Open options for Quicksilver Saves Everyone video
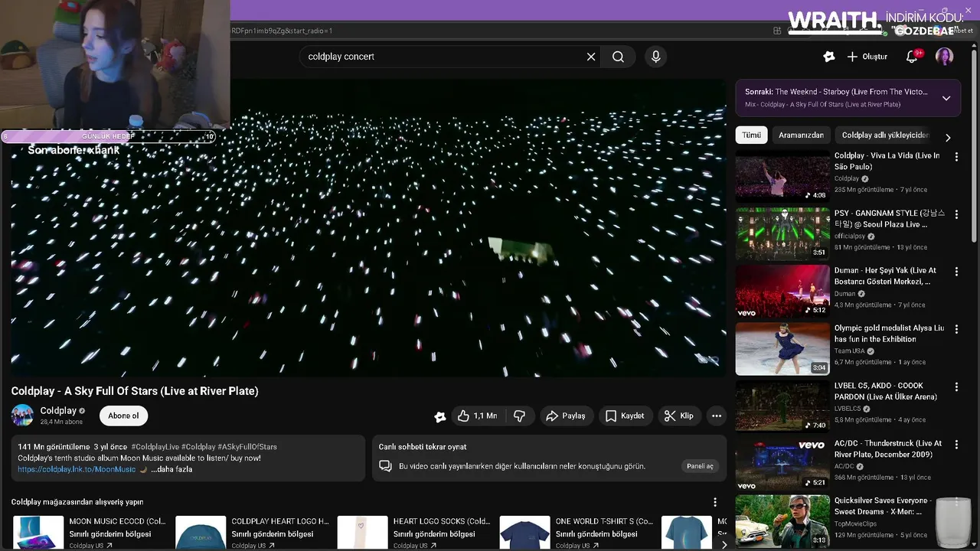Viewport: 980px width, 551px height. coord(956,501)
